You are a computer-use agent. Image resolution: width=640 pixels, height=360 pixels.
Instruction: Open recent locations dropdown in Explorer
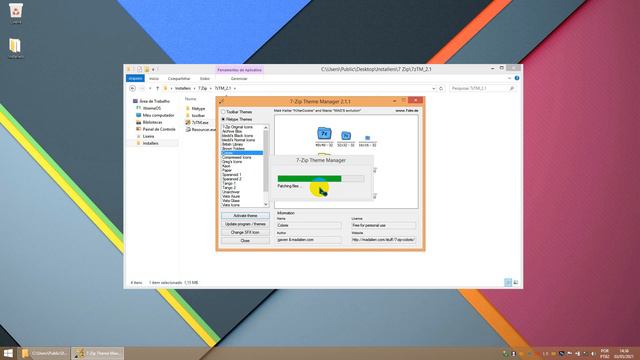click(x=150, y=88)
